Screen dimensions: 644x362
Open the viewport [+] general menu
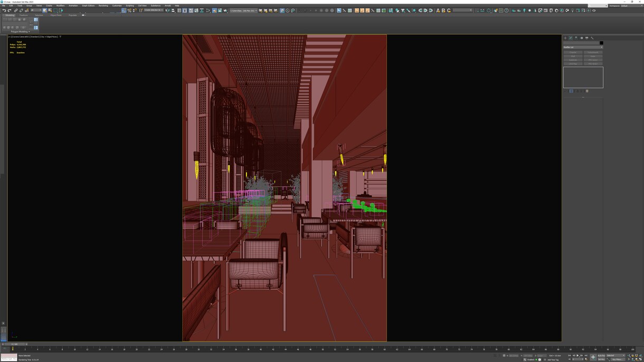pyautogui.click(x=10, y=36)
